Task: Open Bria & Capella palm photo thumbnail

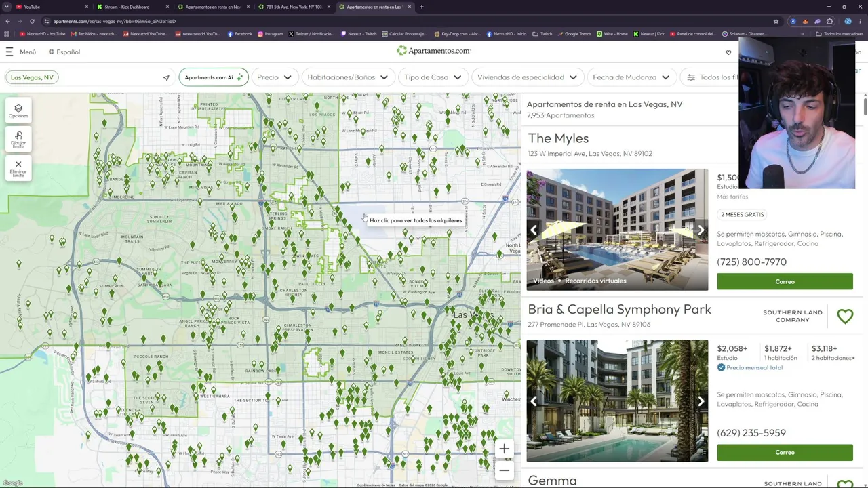Action: pos(617,401)
